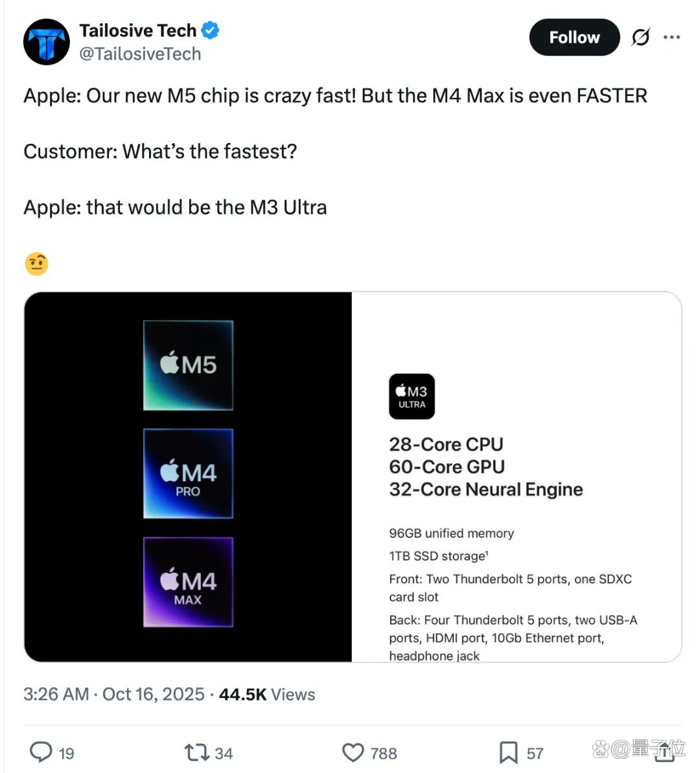
Task: Open the M3 Ultra specs image
Action: tap(517, 477)
